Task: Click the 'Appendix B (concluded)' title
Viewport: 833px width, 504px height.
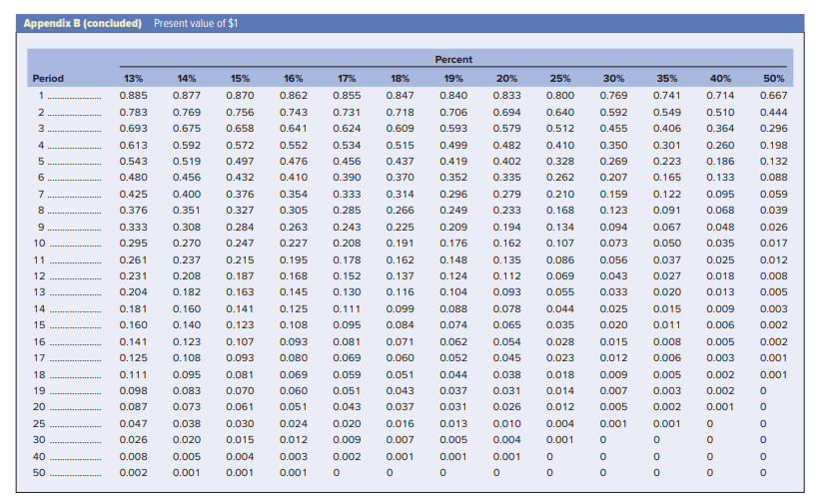Action: coord(82,23)
